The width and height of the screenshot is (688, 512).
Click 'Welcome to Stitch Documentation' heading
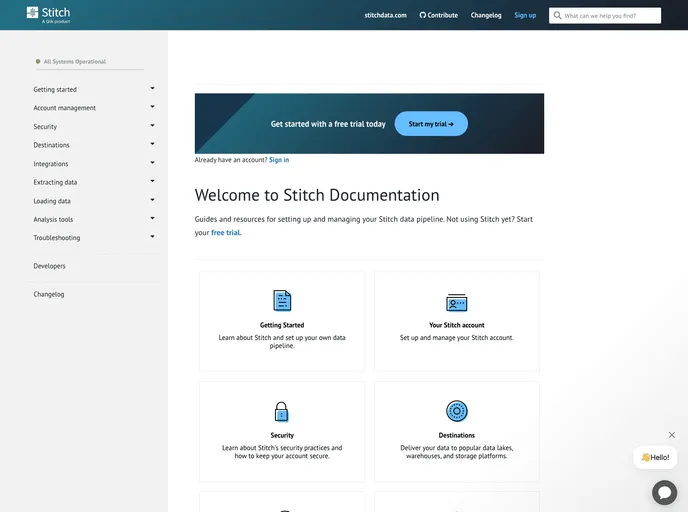coord(317,195)
